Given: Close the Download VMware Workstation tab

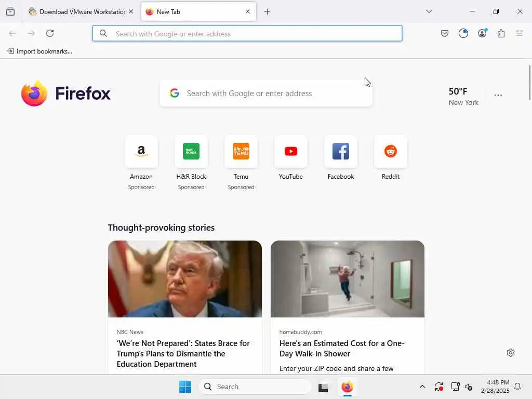Looking at the screenshot, I should [x=131, y=11].
